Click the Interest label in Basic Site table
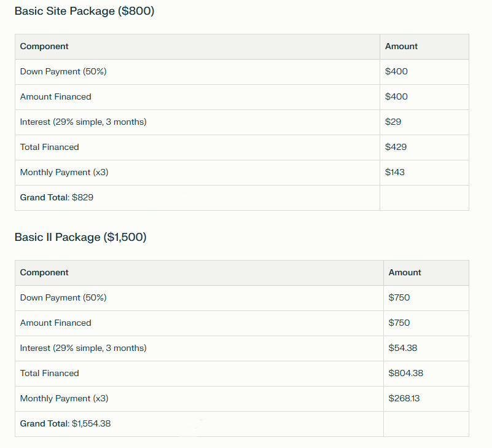This screenshot has height=448, width=492. (83, 122)
